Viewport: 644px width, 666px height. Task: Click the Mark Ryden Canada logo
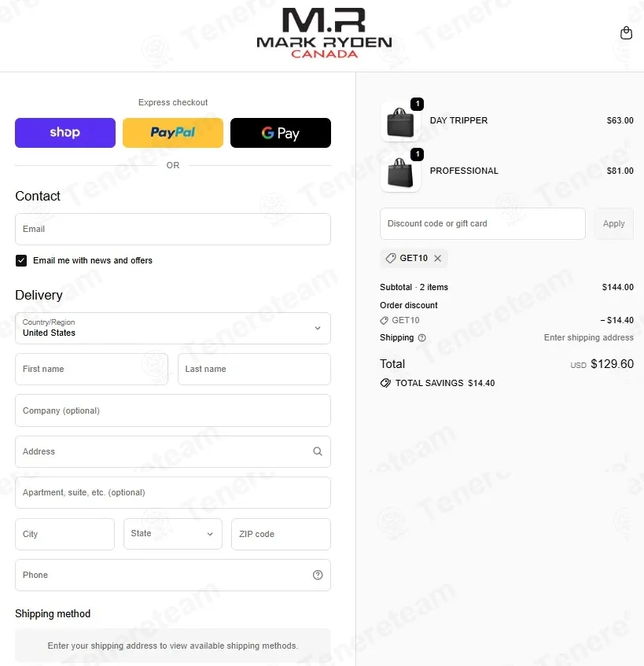[x=325, y=33]
